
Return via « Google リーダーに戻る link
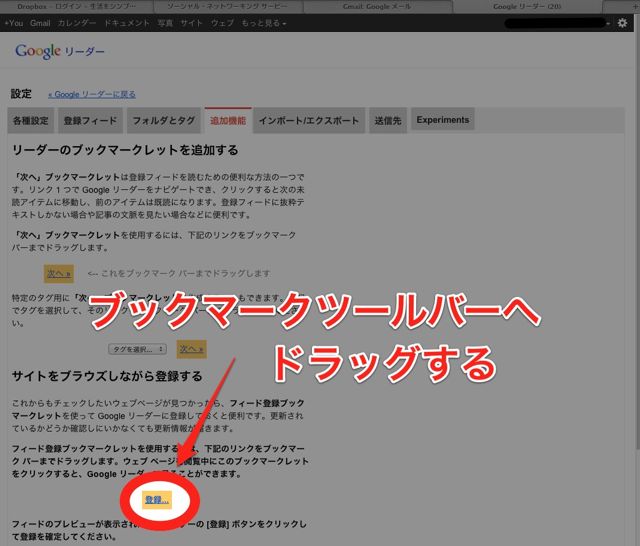(x=92, y=94)
